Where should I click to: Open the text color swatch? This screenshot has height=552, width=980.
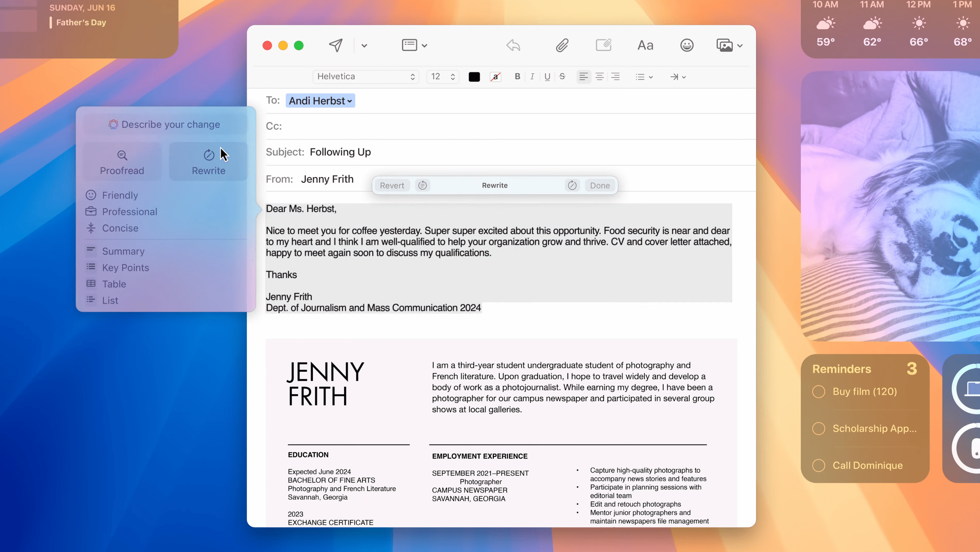tap(474, 77)
